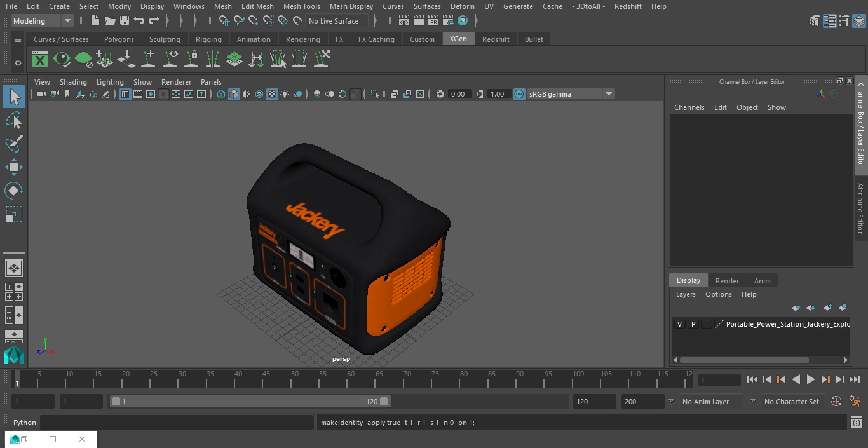
Task: Select the Lasso tool in toolbox
Action: click(x=14, y=121)
